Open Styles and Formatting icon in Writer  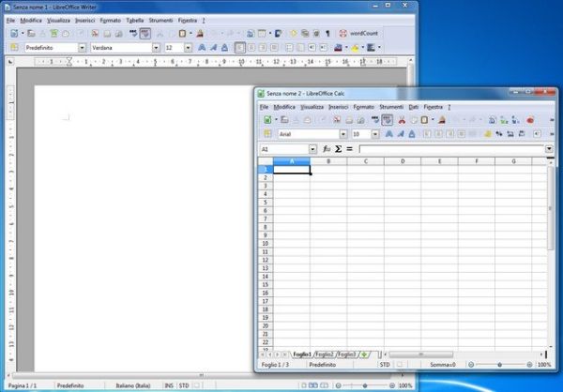[x=14, y=48]
